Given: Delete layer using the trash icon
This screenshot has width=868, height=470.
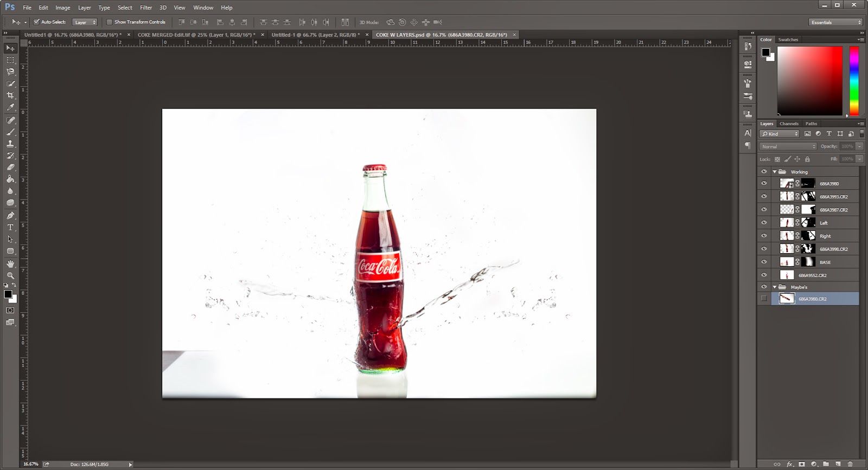Looking at the screenshot, I should click(x=850, y=464).
